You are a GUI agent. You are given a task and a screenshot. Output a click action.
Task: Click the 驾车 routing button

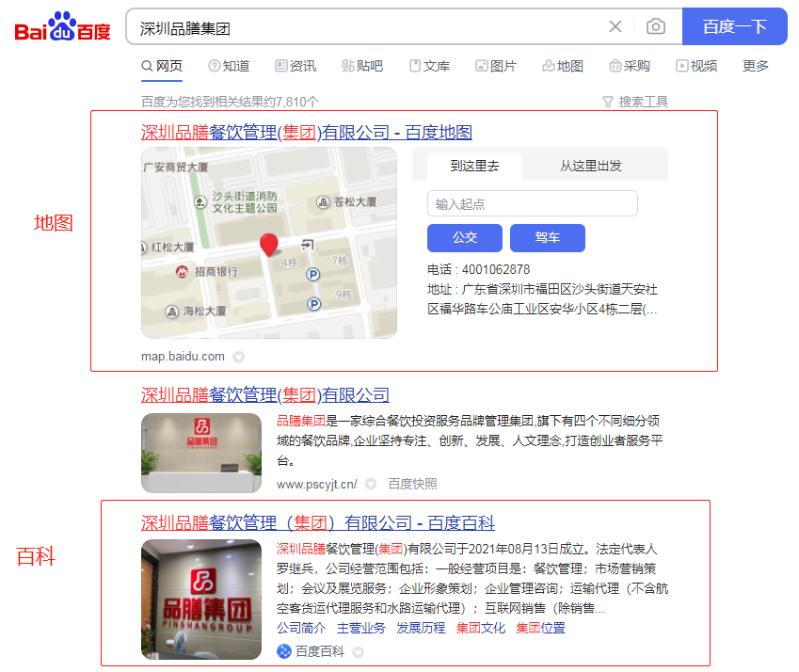pyautogui.click(x=547, y=238)
